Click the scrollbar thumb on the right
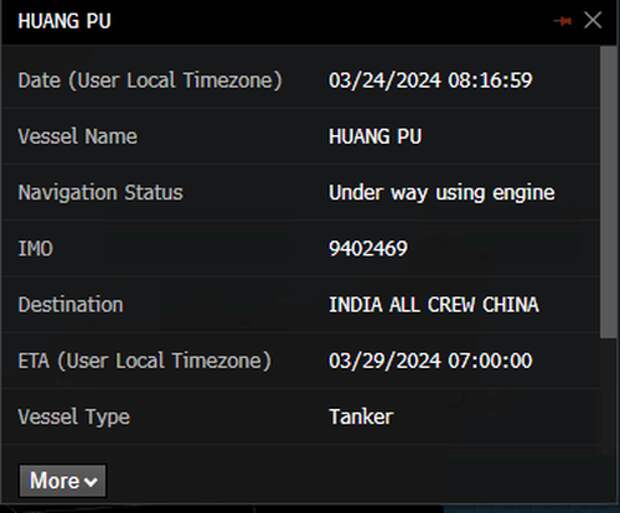The image size is (620, 513). tap(608, 190)
